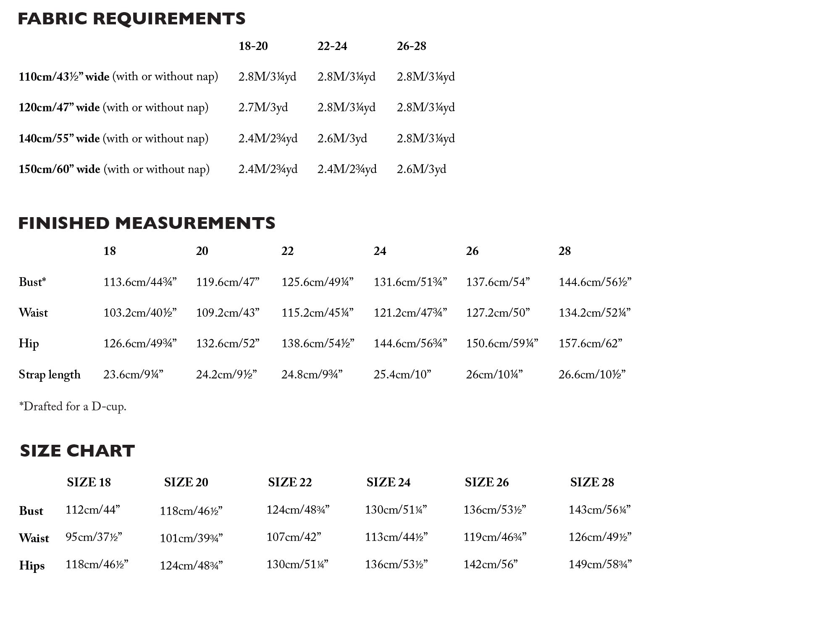The width and height of the screenshot is (840, 630).
Task: Select size chart hips value 149cm/58¾"
Action: (600, 564)
